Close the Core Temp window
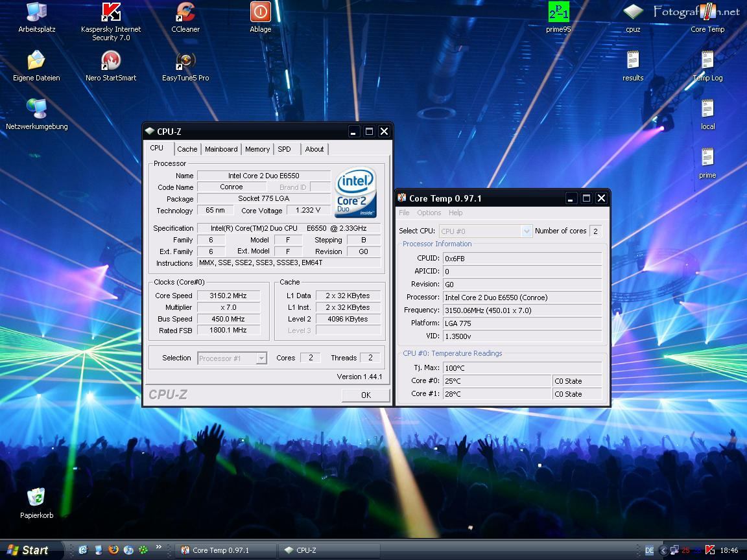Screen dimensions: 747x560 tap(601, 198)
